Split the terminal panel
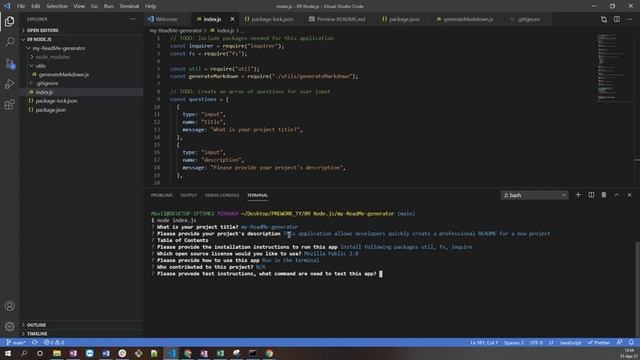640x360 pixels. pyautogui.click(x=591, y=195)
